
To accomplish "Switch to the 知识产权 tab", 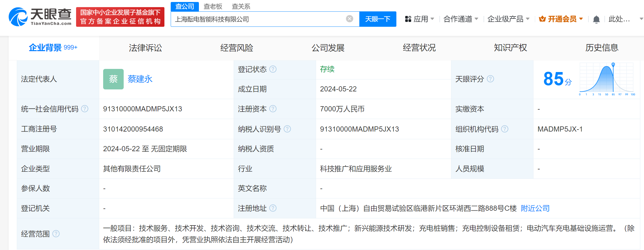I will pyautogui.click(x=510, y=48).
